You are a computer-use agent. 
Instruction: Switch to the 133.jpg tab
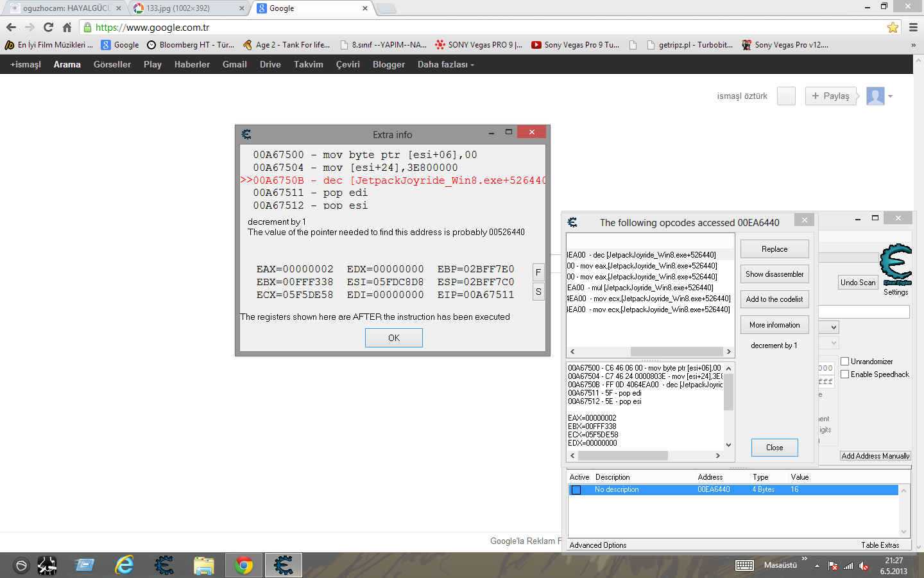coord(186,8)
